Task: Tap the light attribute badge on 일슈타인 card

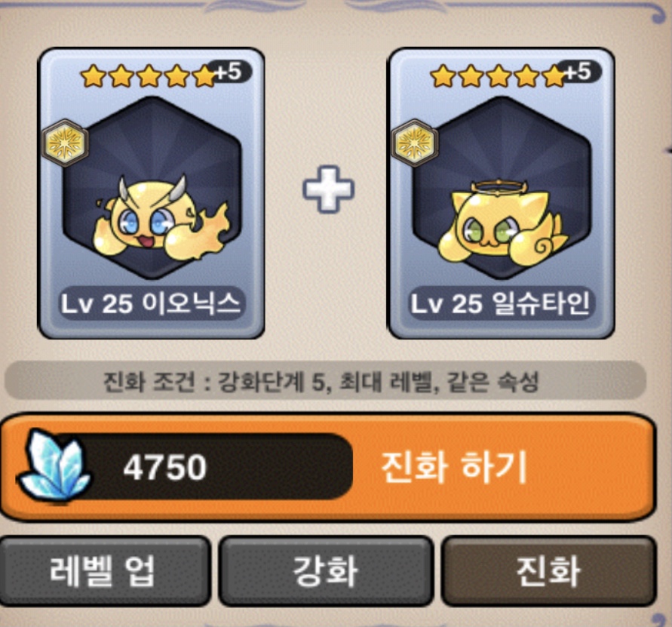Action: tap(415, 143)
